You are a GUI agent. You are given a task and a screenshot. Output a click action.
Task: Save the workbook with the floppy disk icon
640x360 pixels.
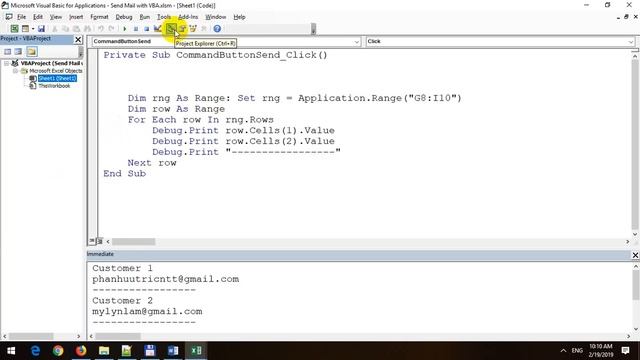[41, 29]
